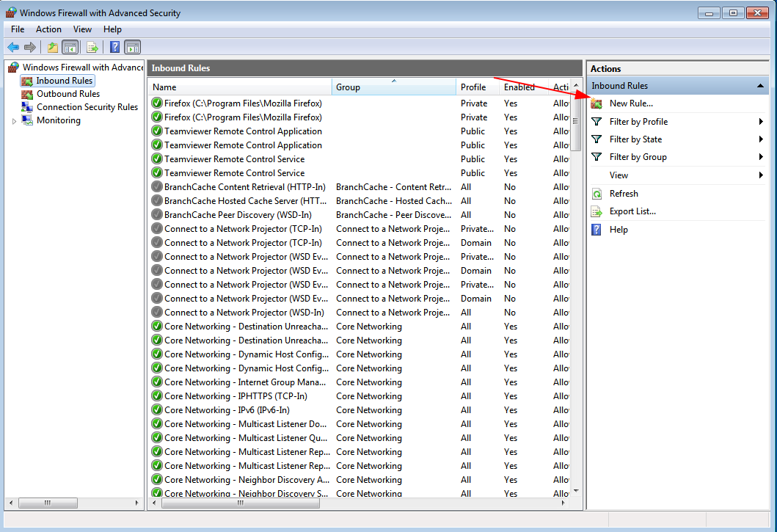Open the View menu in the menu bar
Screen dimensions: 777x532
(82, 29)
